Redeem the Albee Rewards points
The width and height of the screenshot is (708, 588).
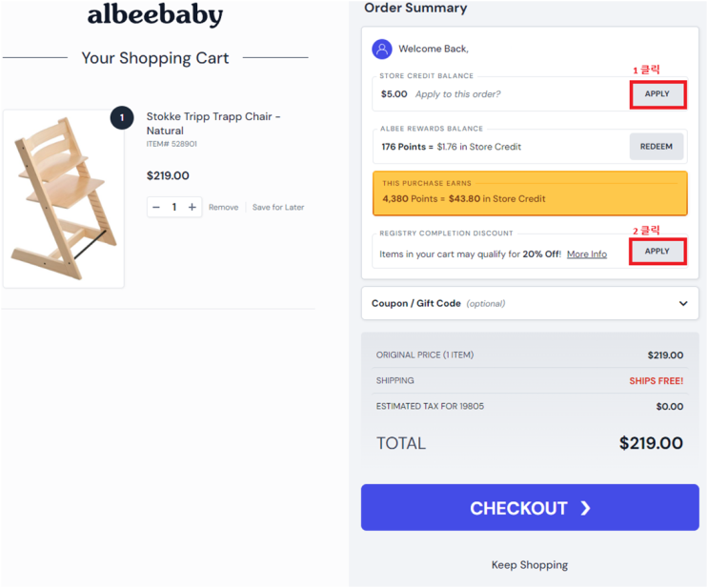[657, 147]
